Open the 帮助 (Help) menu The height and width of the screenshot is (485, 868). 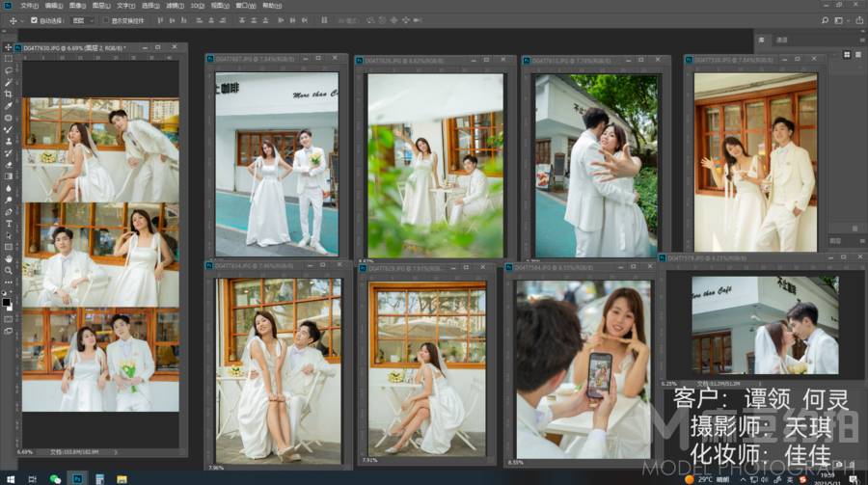pos(272,5)
